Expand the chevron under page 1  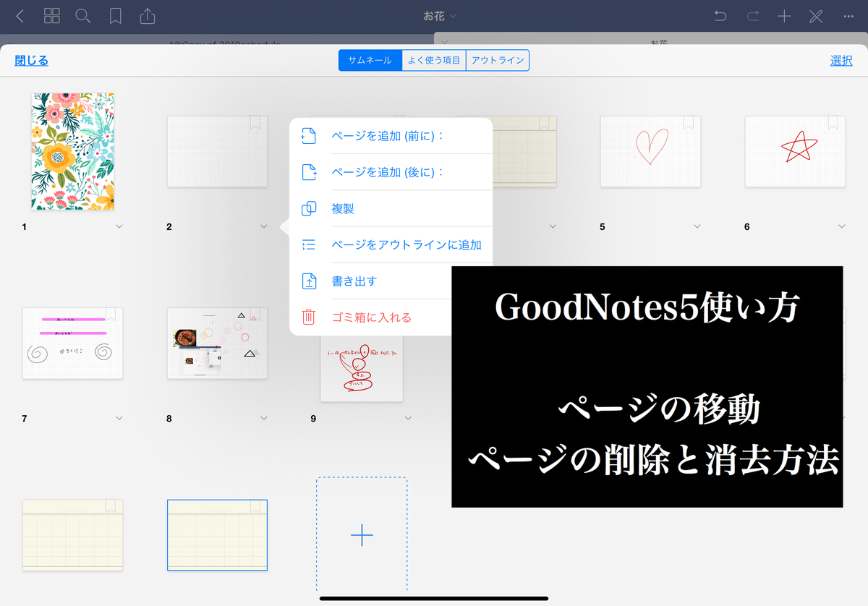tap(119, 226)
